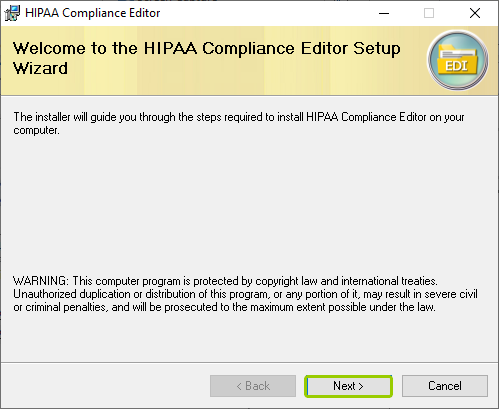The image size is (499, 409).
Task: Click the 'HIPAA Compliance Editor' window title text
Action: [x=93, y=13]
